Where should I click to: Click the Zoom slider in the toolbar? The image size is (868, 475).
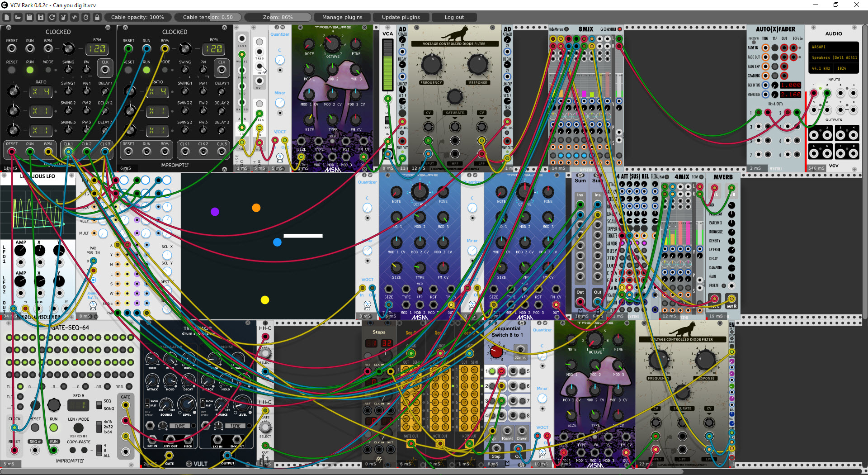[x=278, y=17]
